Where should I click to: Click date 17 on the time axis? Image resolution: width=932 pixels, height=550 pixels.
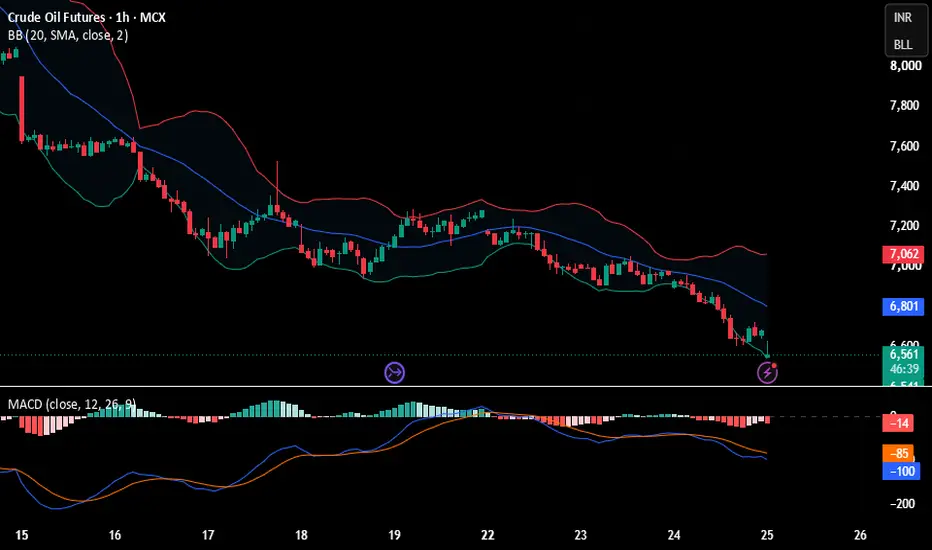[208, 535]
